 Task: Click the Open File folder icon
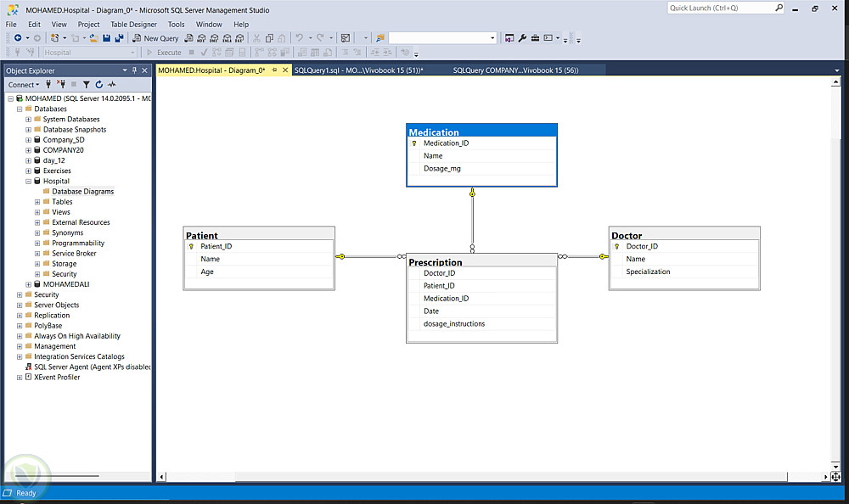93,38
